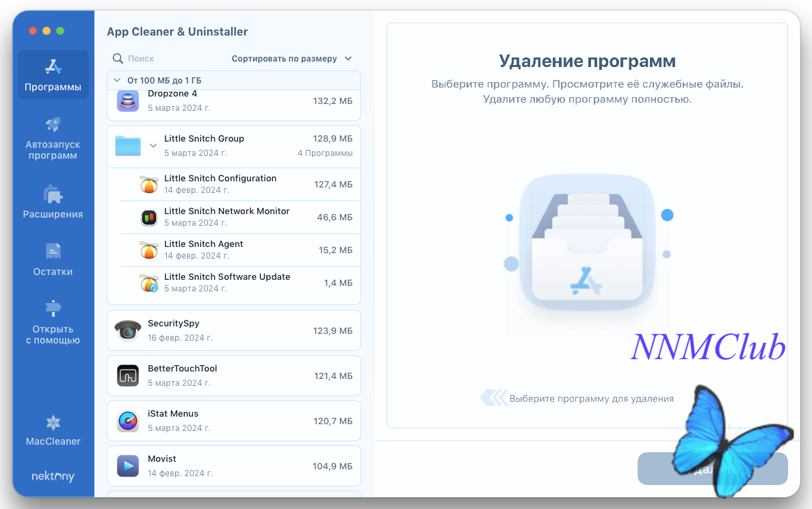The height and width of the screenshot is (509, 812).
Task: Click Little Snitch Configuration name
Action: click(220, 178)
